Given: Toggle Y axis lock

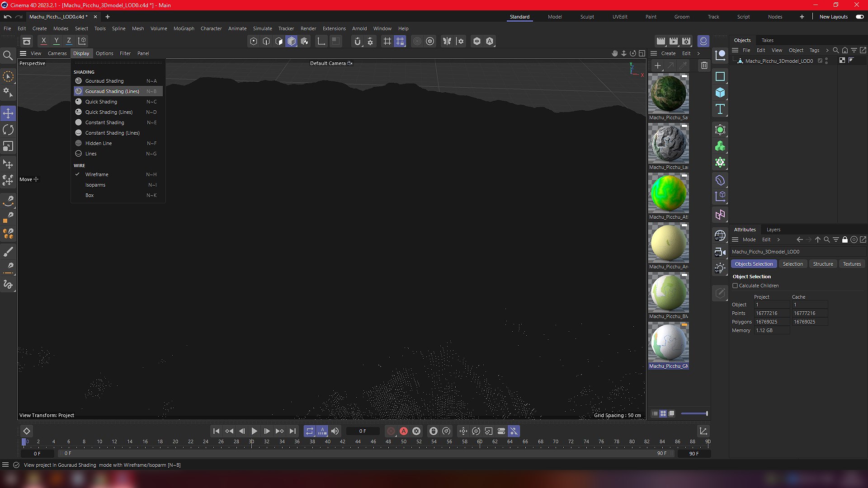Looking at the screenshot, I should coord(57,41).
